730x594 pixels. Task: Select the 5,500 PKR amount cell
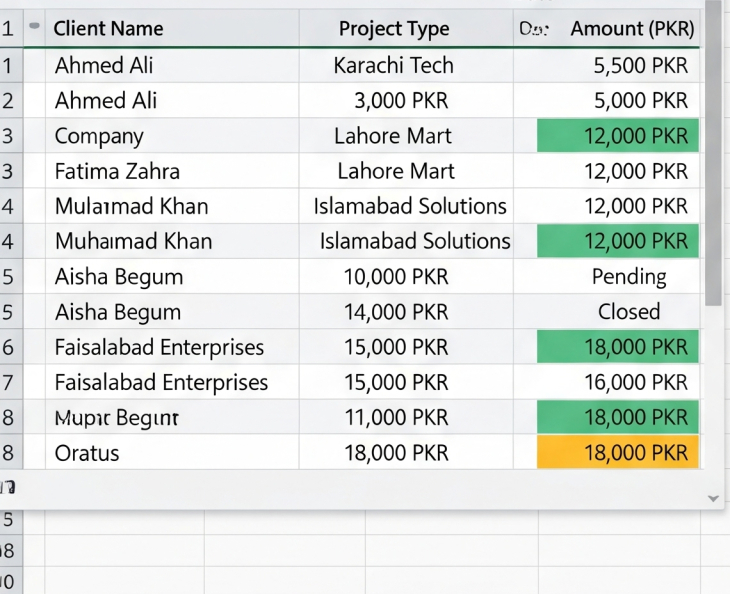coord(636,66)
